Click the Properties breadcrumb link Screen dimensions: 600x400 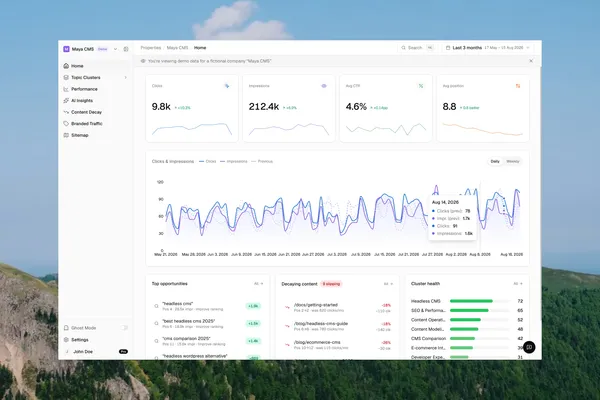(x=151, y=48)
